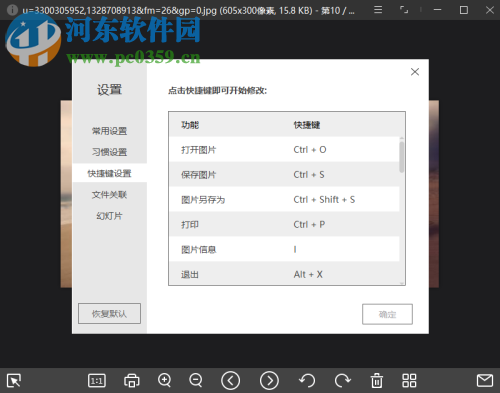Select the 打印 function row
The height and width of the screenshot is (393, 500).
click(284, 225)
